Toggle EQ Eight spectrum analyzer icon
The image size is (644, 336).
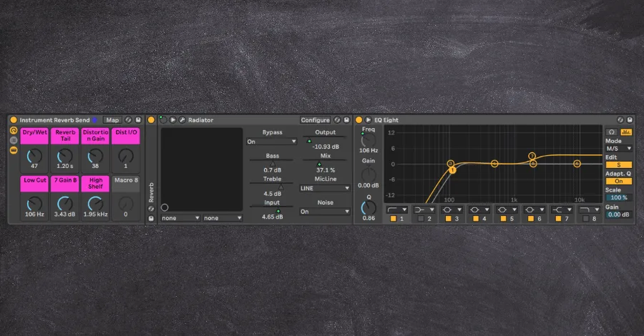[x=626, y=132]
